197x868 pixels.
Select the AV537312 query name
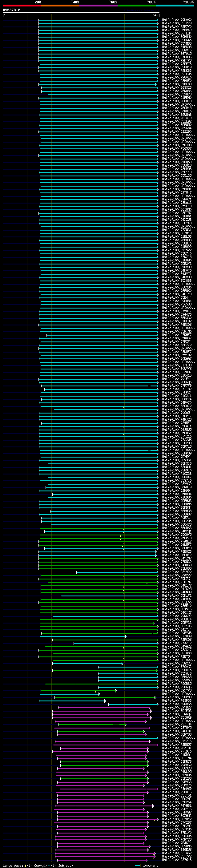coord(11,10)
